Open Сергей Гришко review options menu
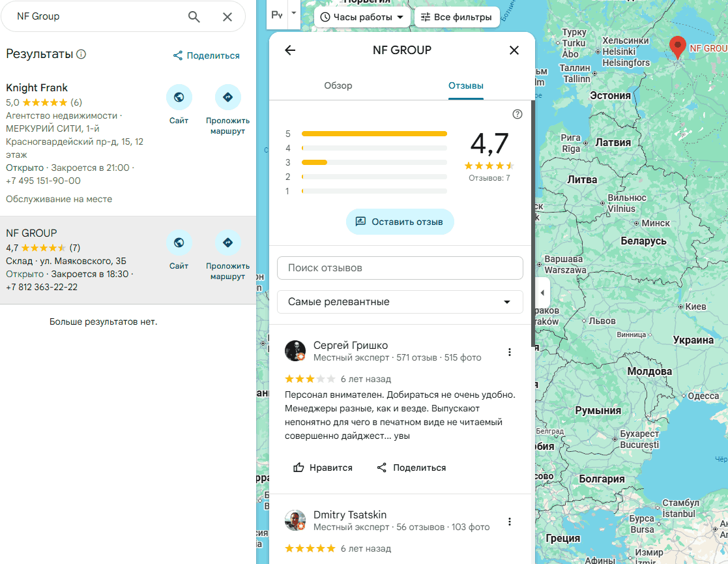 (x=509, y=352)
